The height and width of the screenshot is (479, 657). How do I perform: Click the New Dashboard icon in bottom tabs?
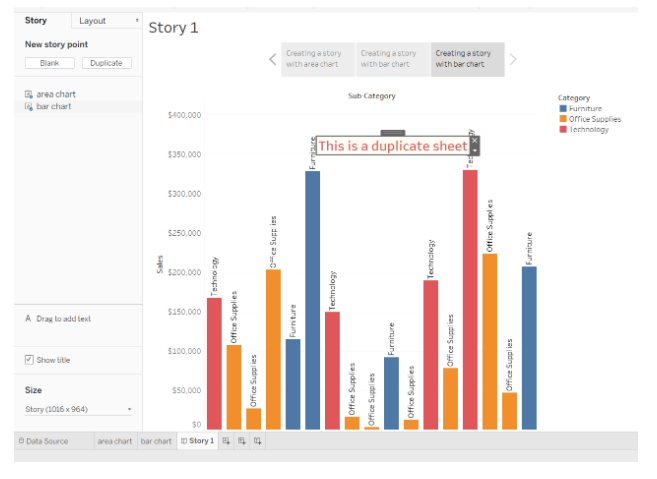pyautogui.click(x=242, y=440)
